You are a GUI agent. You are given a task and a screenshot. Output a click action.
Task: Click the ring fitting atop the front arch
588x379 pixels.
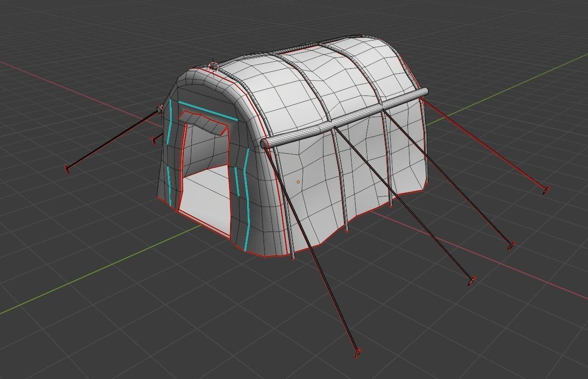click(213, 68)
